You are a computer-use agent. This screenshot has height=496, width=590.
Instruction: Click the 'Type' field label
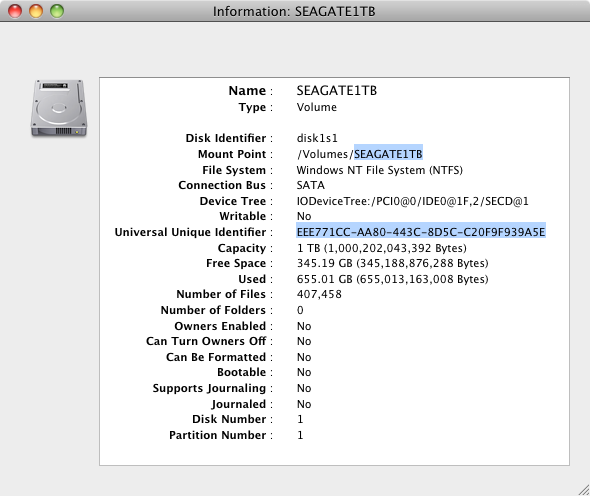pyautogui.click(x=252, y=107)
